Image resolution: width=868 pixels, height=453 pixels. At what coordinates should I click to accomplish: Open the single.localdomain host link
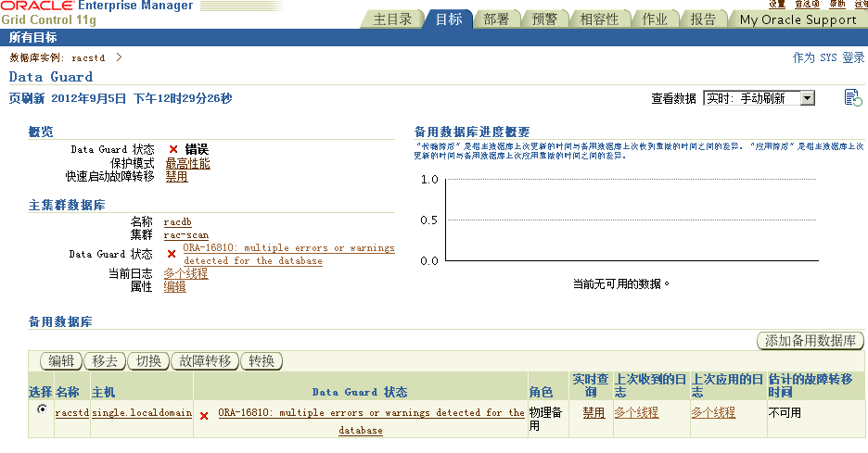(x=142, y=412)
